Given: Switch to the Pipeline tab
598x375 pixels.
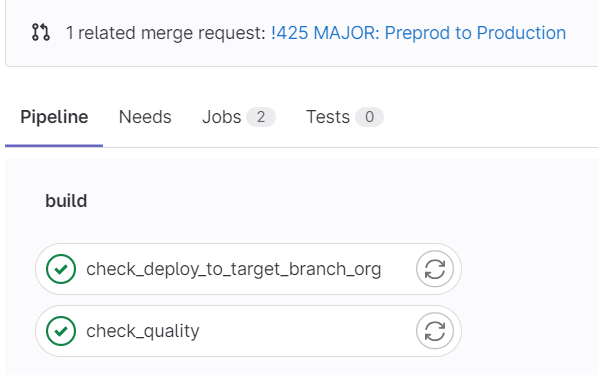Looking at the screenshot, I should click(x=54, y=117).
